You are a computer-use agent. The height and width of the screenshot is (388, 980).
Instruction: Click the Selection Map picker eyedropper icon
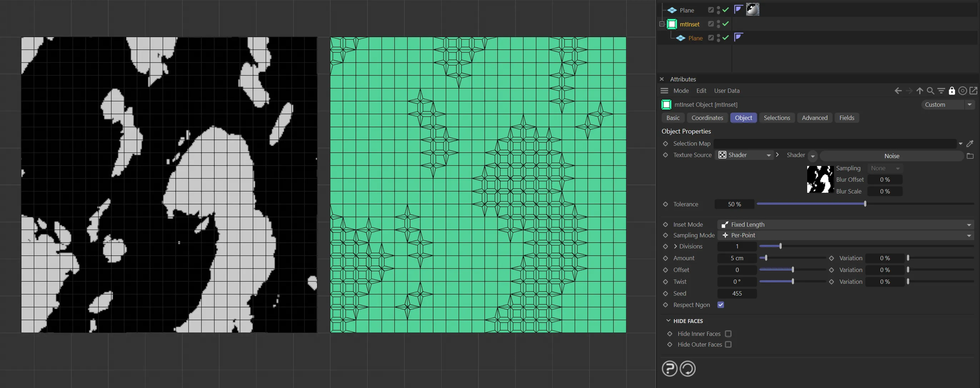tap(970, 143)
